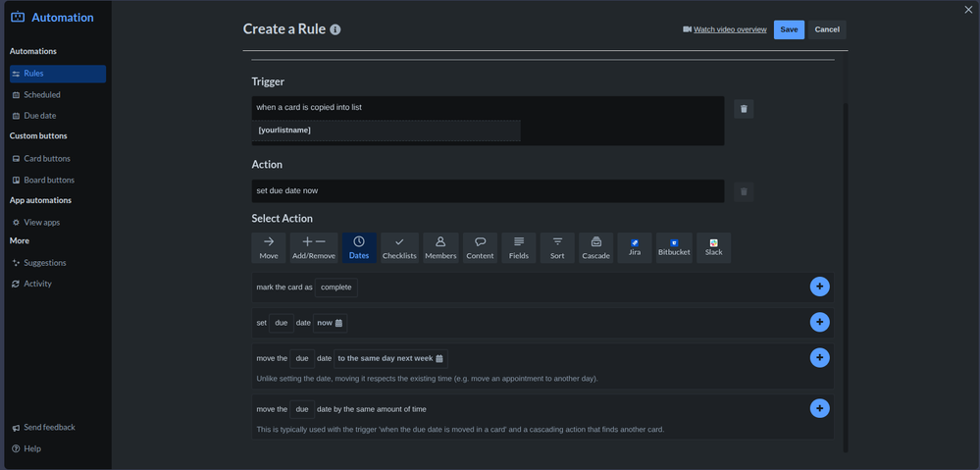980x470 pixels.
Task: Open the 'to the same day next week' picker
Action: [390, 359]
